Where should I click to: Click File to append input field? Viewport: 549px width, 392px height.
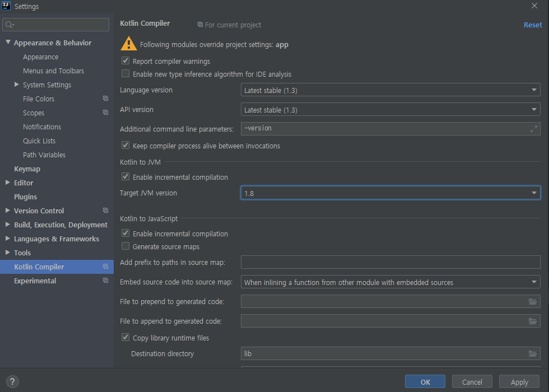390,321
